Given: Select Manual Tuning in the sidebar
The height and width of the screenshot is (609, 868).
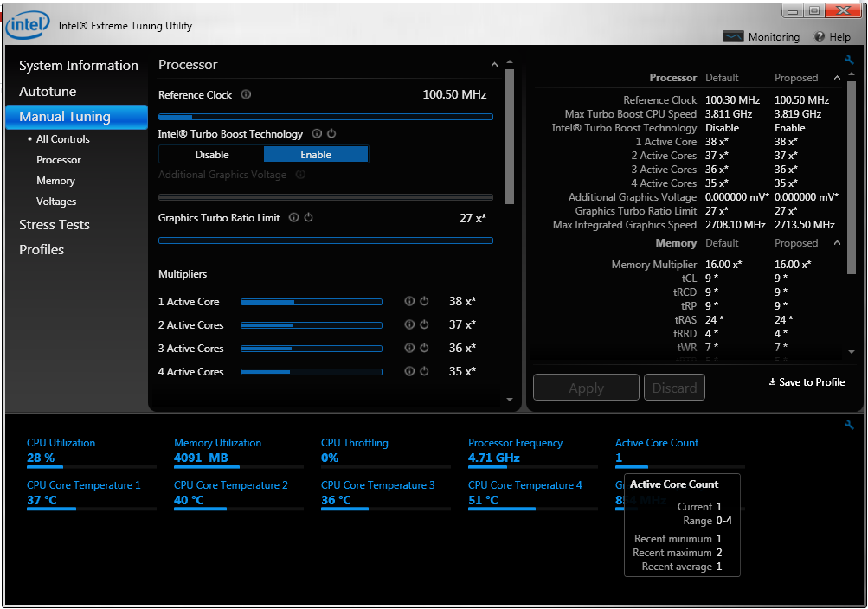Looking at the screenshot, I should point(77,117).
